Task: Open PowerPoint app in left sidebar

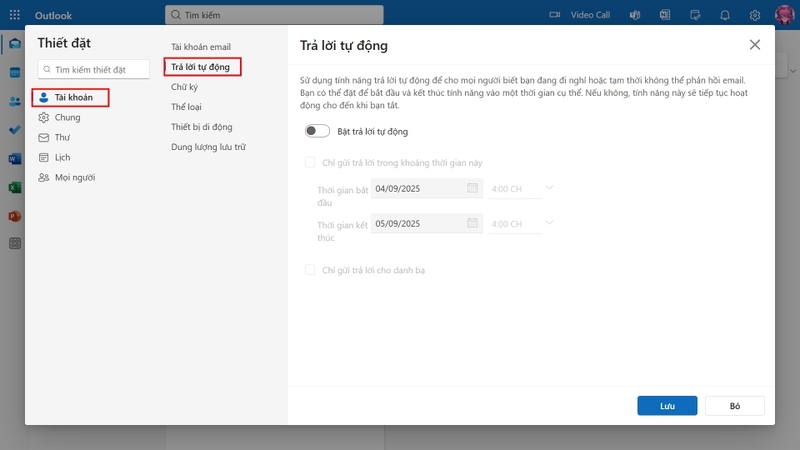Action: pyautogui.click(x=15, y=216)
